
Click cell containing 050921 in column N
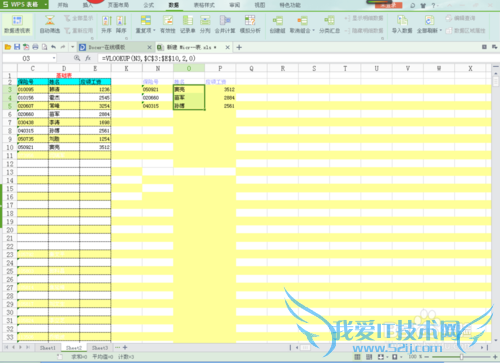158,89
